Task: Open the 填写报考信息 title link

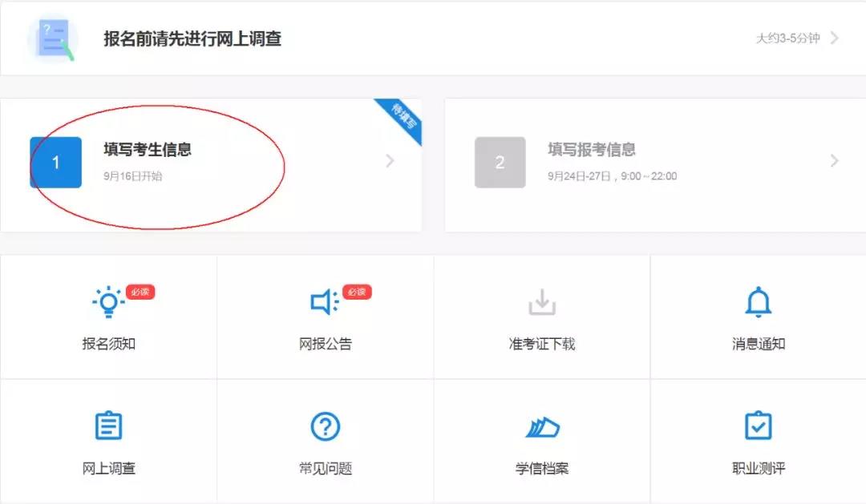Action: [592, 150]
